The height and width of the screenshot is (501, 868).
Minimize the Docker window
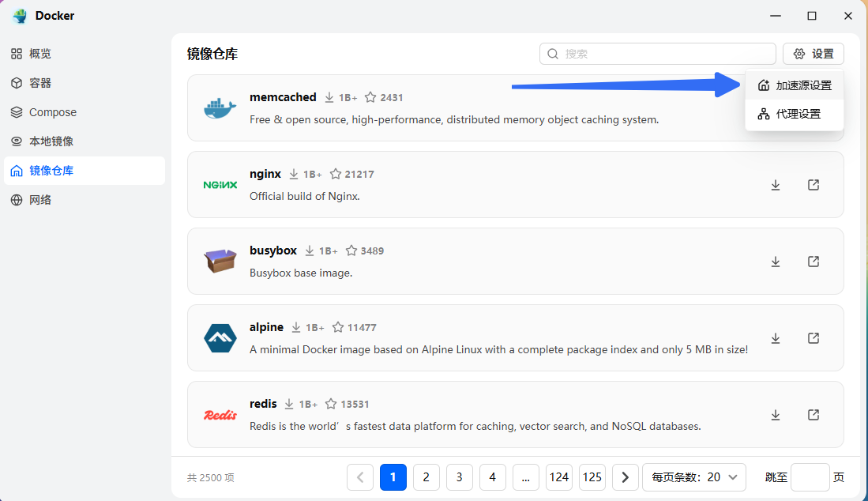(x=775, y=16)
